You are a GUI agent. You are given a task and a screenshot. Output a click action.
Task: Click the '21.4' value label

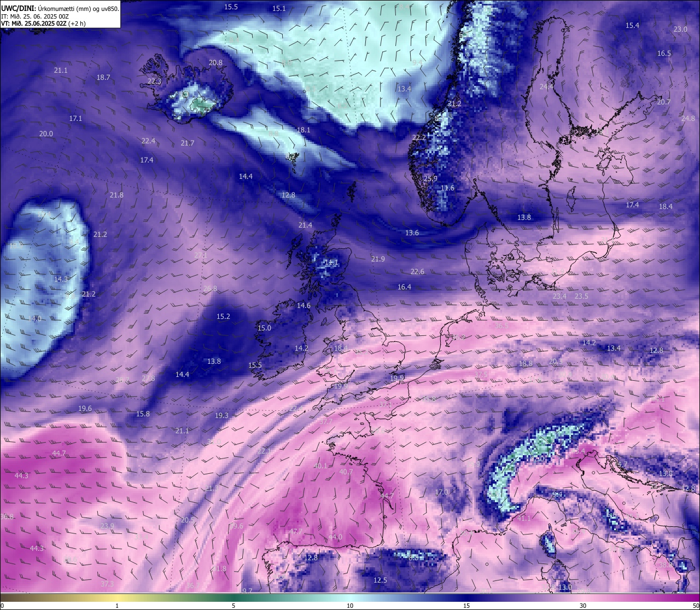(305, 225)
